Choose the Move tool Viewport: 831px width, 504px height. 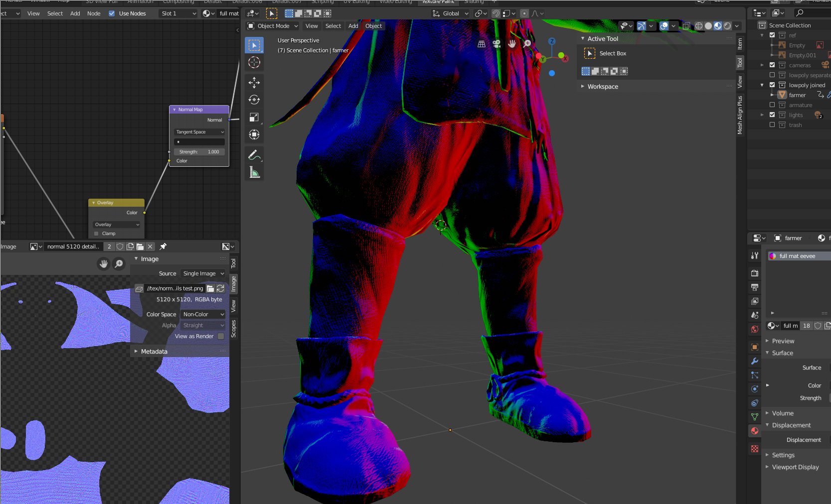254,82
